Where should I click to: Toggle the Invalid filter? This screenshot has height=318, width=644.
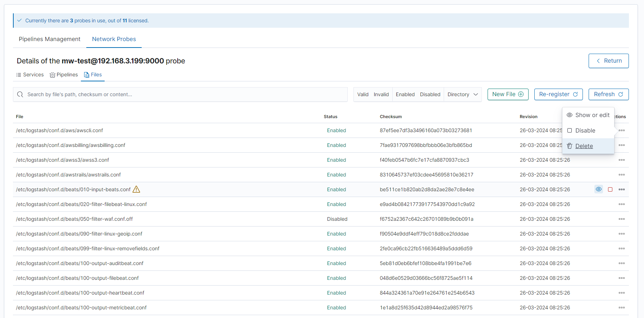coord(381,94)
